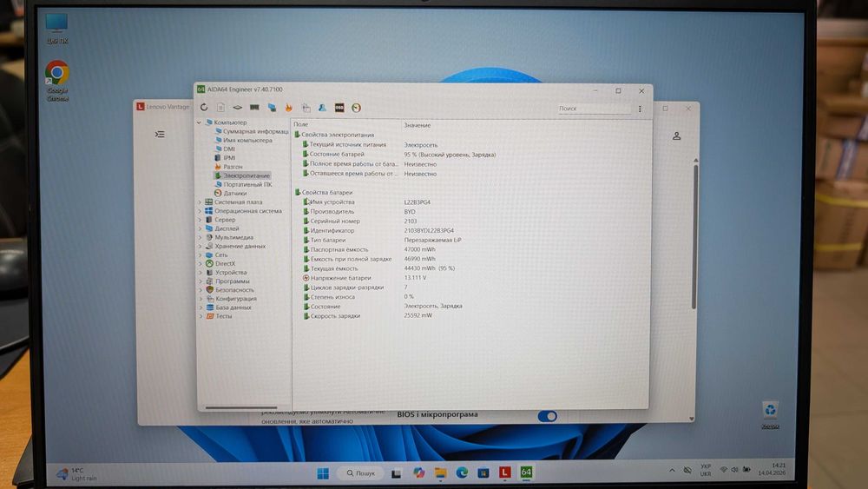This screenshot has width=868, height=489.
Task: Click the taskbar search box "Пошук"
Action: [x=361, y=473]
